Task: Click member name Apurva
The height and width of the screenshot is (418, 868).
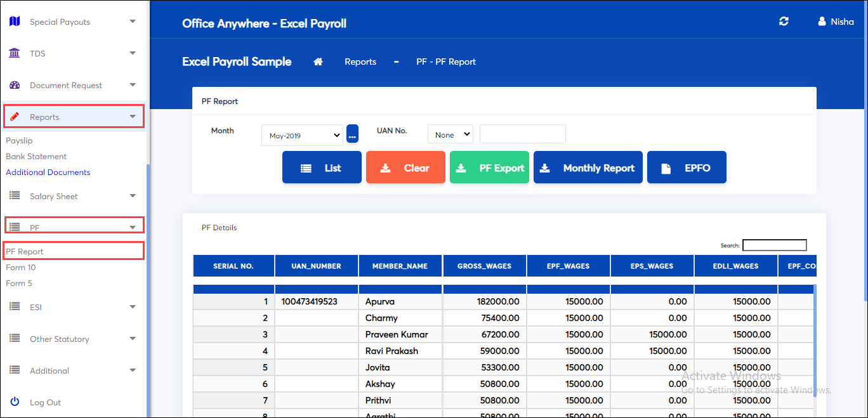Action: 380,301
